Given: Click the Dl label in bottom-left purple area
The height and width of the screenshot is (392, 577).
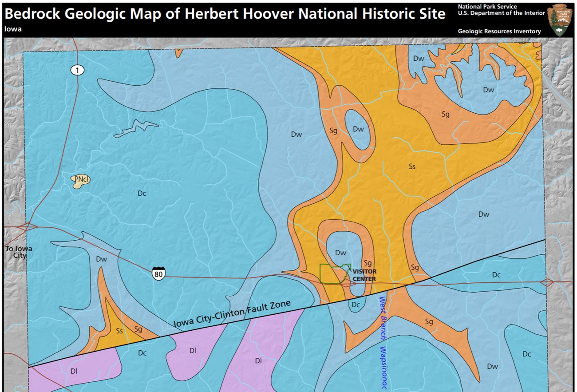Looking at the screenshot, I should click(x=74, y=372).
